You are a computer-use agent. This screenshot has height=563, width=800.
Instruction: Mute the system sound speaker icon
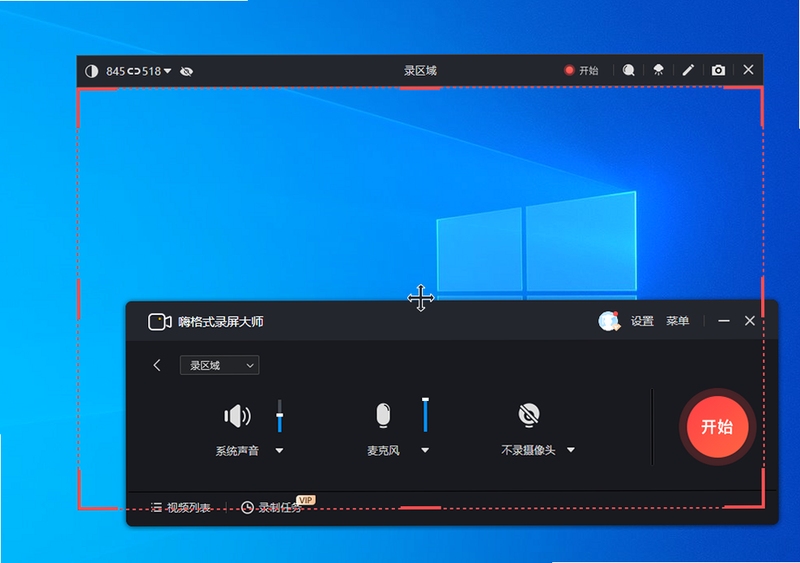point(237,416)
